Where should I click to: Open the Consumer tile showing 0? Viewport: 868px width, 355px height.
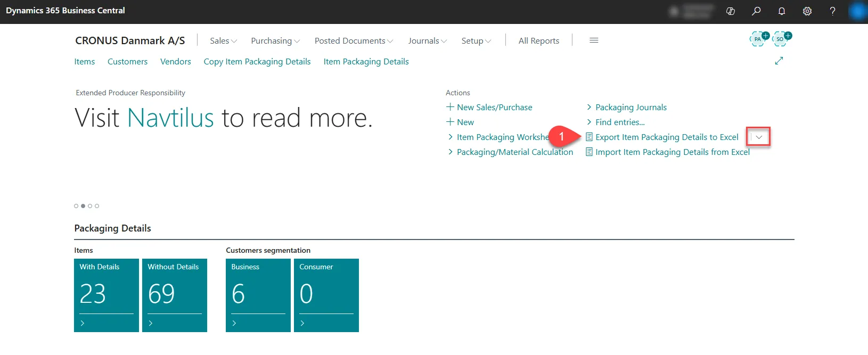pos(326,295)
